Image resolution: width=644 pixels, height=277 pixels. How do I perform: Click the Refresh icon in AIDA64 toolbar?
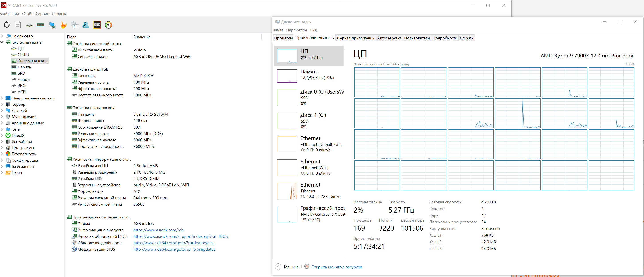click(x=6, y=25)
